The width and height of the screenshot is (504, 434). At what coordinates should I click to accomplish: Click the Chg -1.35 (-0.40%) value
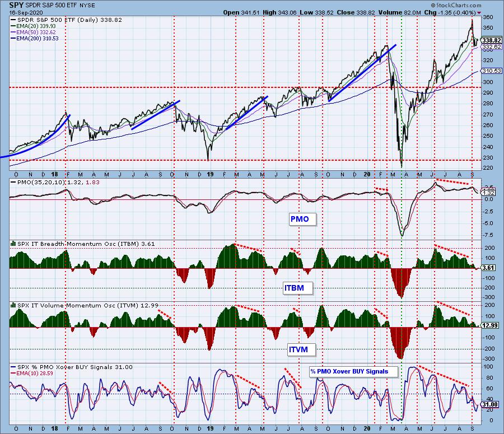click(450, 12)
